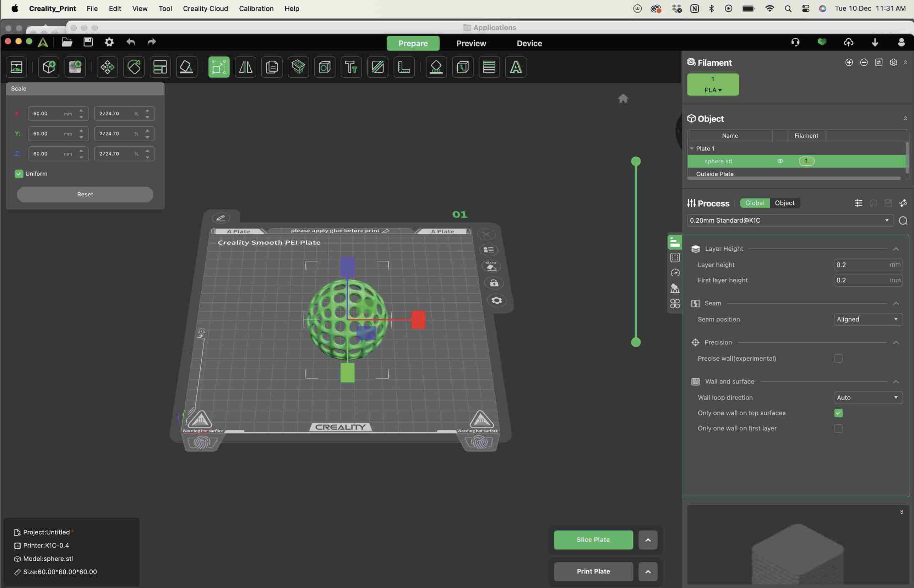The width and height of the screenshot is (914, 588).
Task: Select the Text emboss tool
Action: pyautogui.click(x=351, y=67)
